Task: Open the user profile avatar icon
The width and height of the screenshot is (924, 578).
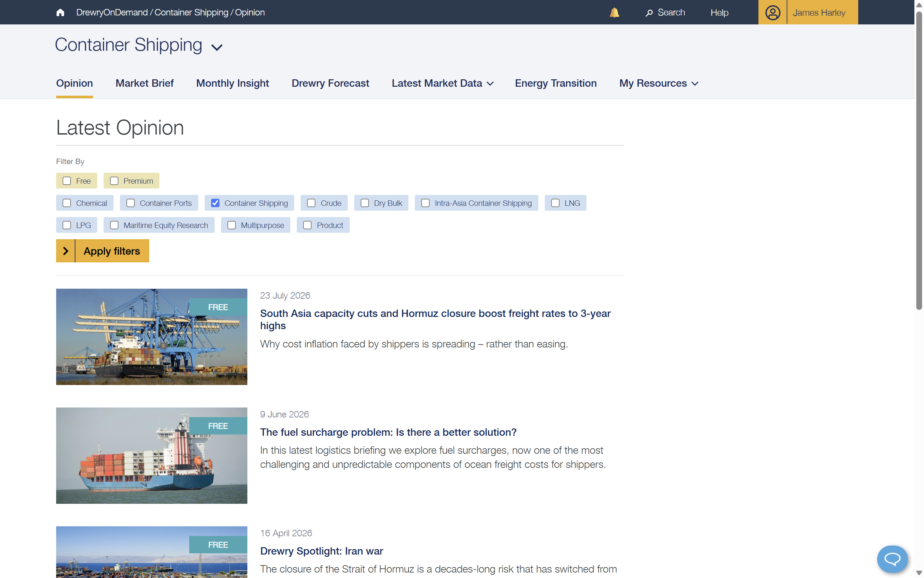Action: (x=773, y=13)
